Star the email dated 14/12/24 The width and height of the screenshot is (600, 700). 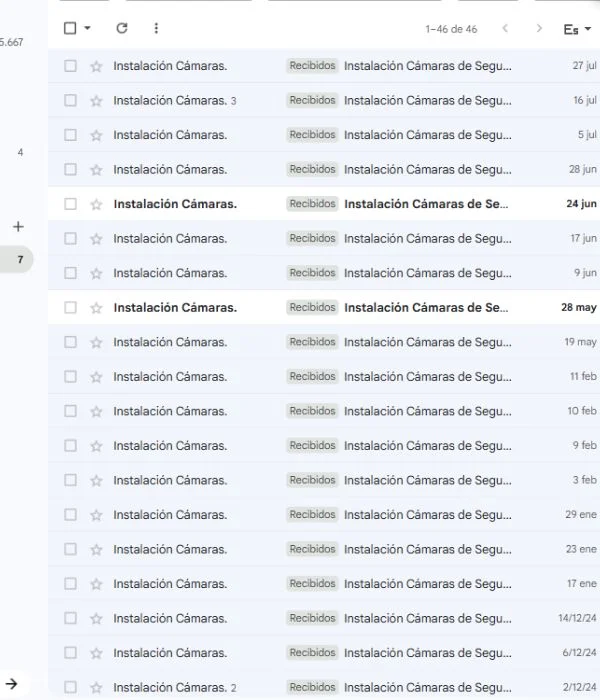click(x=96, y=619)
